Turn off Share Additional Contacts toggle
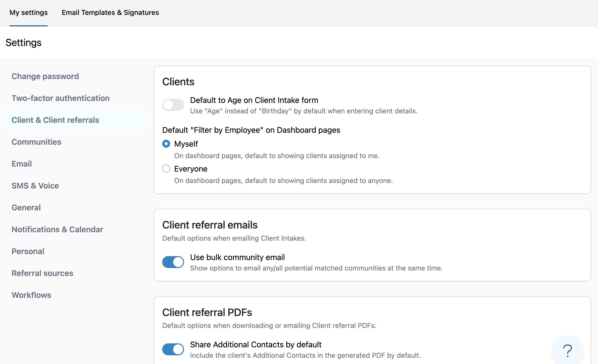This screenshot has height=364, width=598. point(173,349)
